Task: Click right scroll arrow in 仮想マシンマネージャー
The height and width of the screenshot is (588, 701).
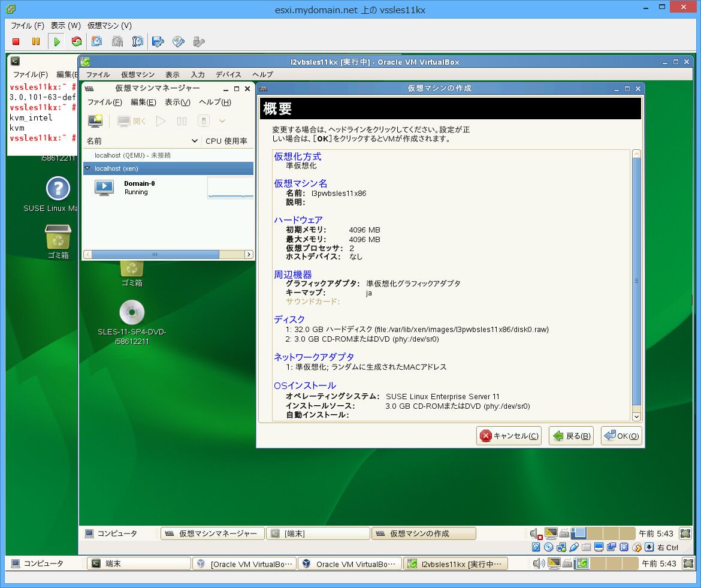Action: 249,254
